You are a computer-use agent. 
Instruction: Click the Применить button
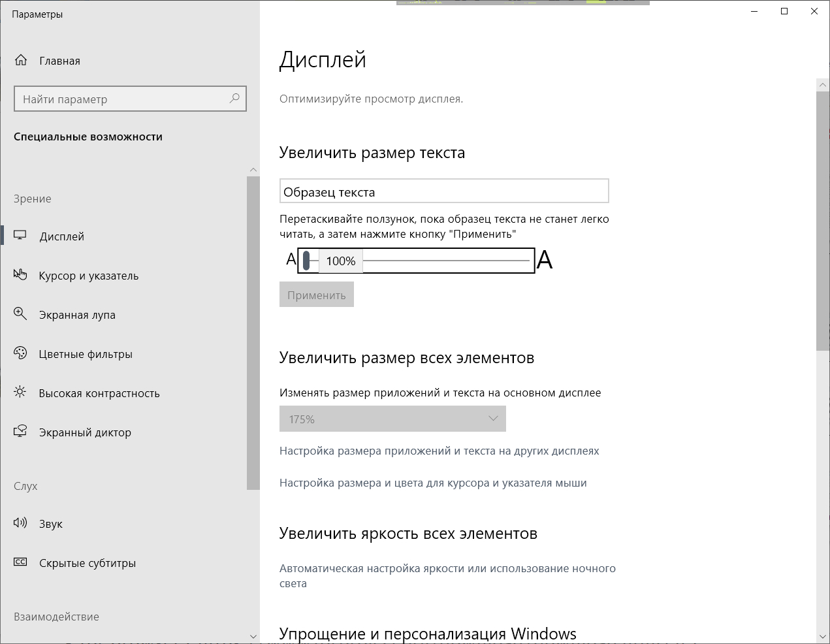tap(317, 295)
